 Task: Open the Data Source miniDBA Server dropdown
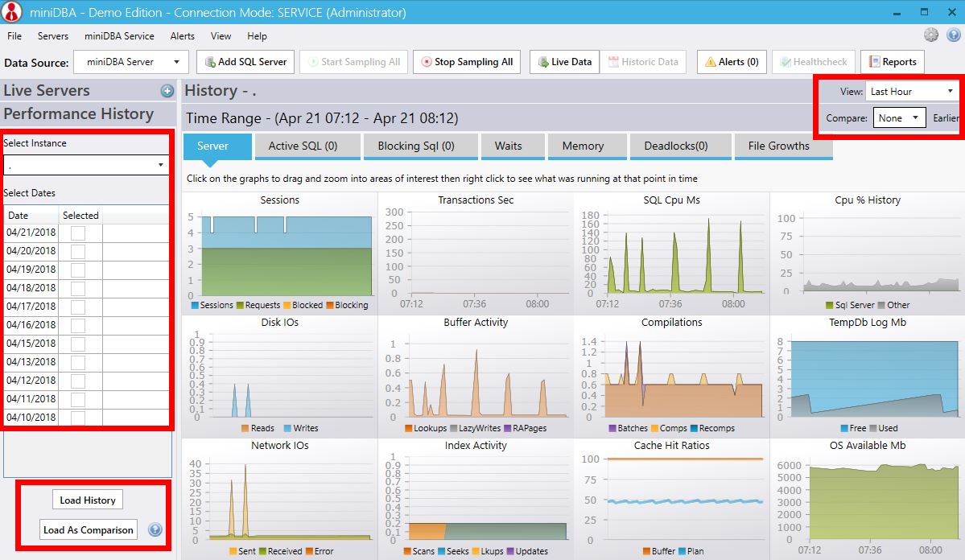(130, 62)
